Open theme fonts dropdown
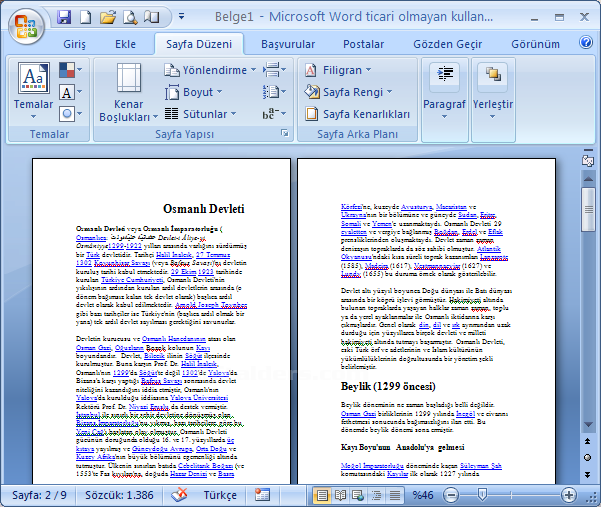The width and height of the screenshot is (601, 507). 71,92
